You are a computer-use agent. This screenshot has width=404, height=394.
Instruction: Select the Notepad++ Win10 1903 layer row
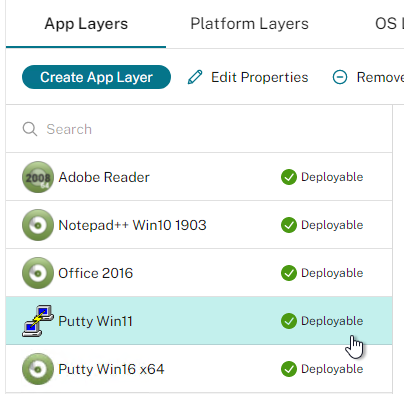[199, 225]
